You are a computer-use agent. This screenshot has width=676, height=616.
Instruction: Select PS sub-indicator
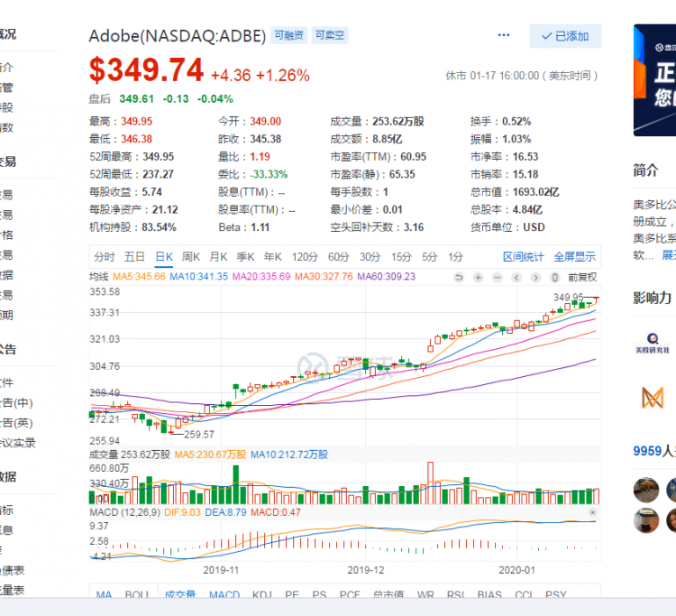(x=319, y=594)
